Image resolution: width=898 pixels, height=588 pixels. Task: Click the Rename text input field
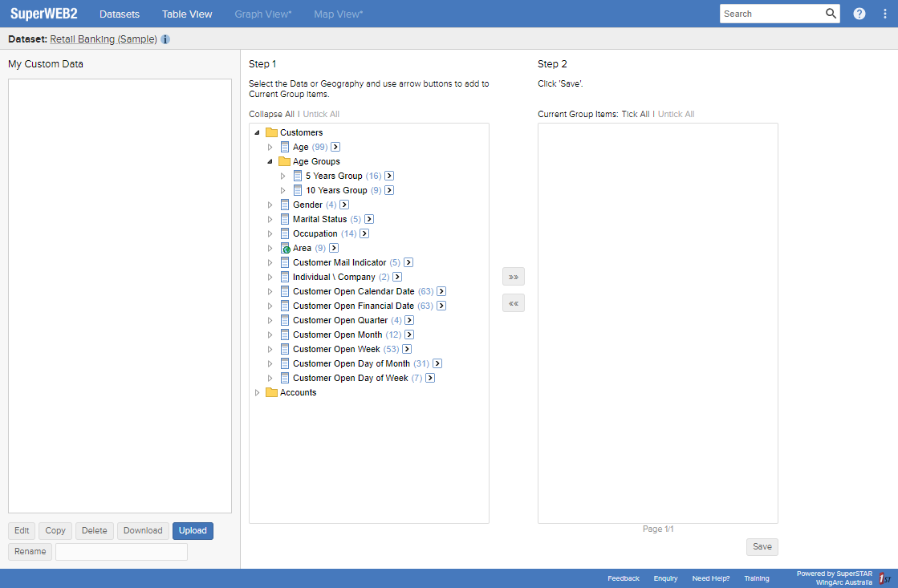click(x=121, y=551)
